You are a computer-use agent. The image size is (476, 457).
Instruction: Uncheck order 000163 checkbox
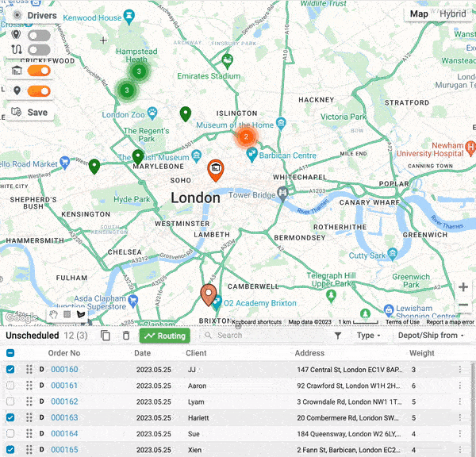(10, 417)
